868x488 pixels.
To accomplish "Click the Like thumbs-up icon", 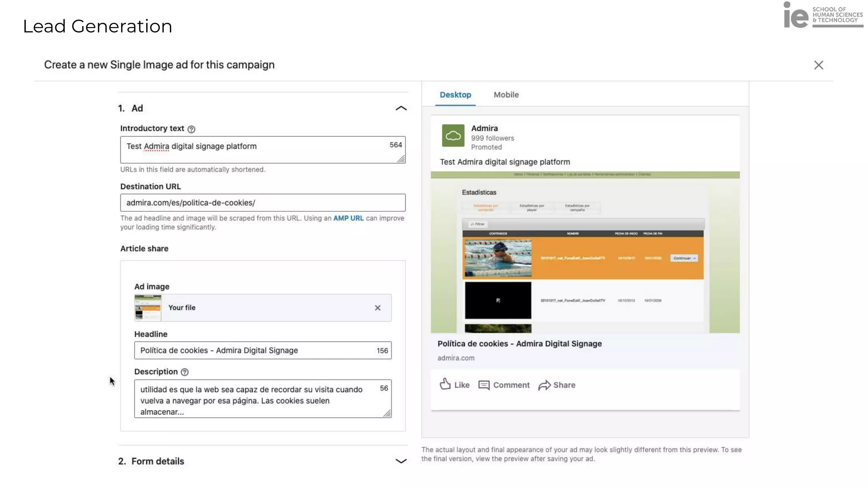I will click(x=445, y=384).
